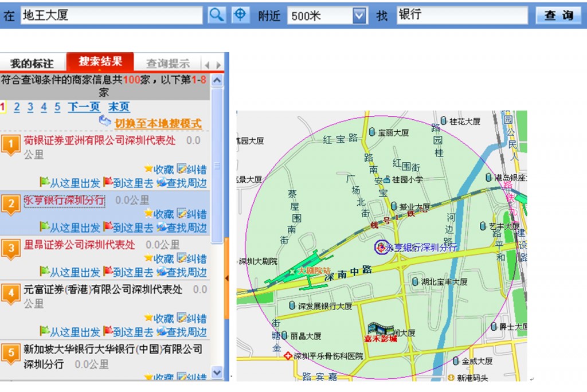Click the results list scrollbar down arrow

tap(217, 373)
